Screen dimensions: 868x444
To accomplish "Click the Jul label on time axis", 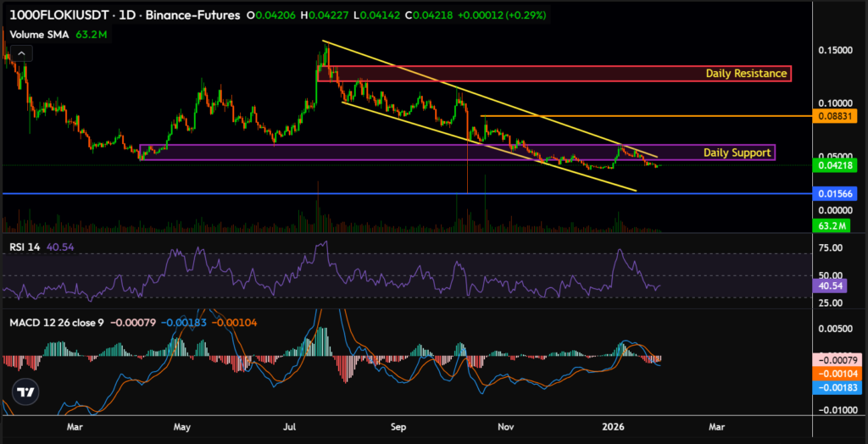I will click(x=290, y=427).
